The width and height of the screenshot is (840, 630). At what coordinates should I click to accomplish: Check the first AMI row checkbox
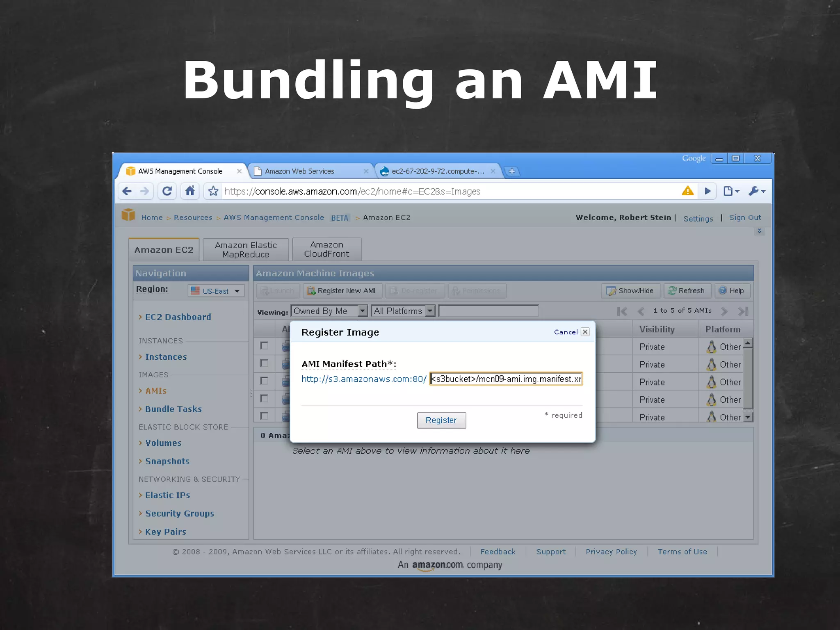point(264,346)
